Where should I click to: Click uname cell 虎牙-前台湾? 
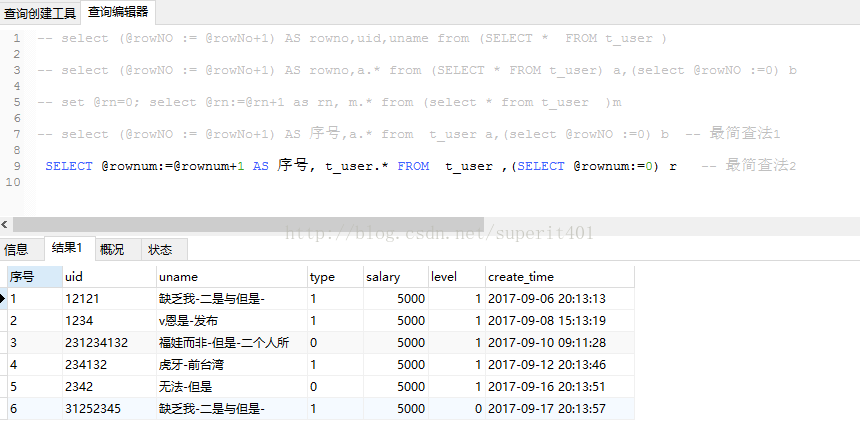click(x=231, y=364)
